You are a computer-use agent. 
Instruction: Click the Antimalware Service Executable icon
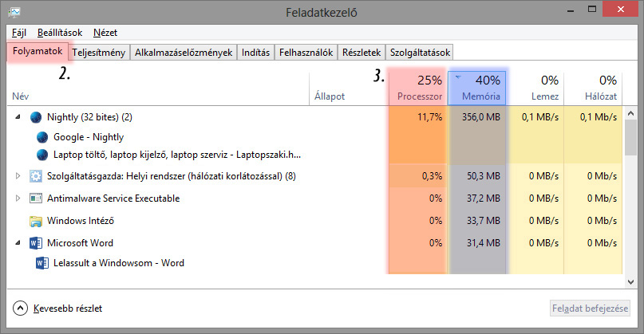tap(36, 198)
